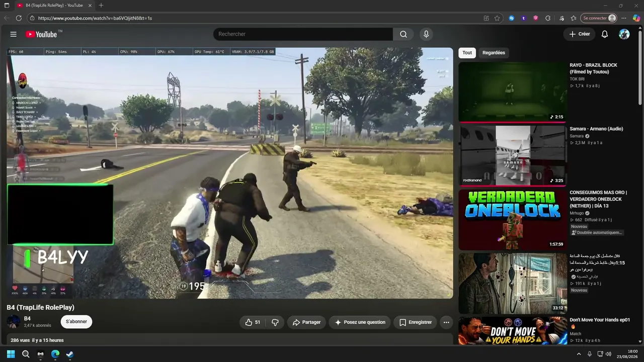Screen dimensions: 644x362
Task: Open the B4 channel avatar
Action: point(13,322)
